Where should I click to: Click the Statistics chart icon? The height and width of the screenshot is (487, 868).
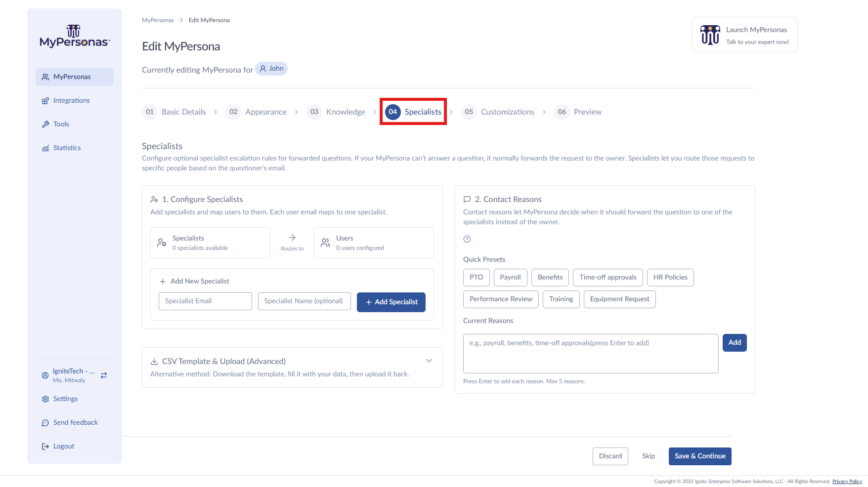(x=45, y=148)
